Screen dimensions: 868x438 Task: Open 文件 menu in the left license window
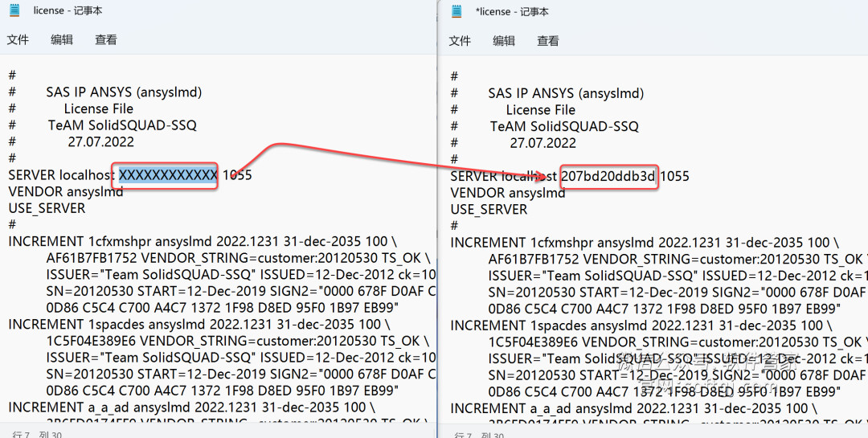pos(18,40)
